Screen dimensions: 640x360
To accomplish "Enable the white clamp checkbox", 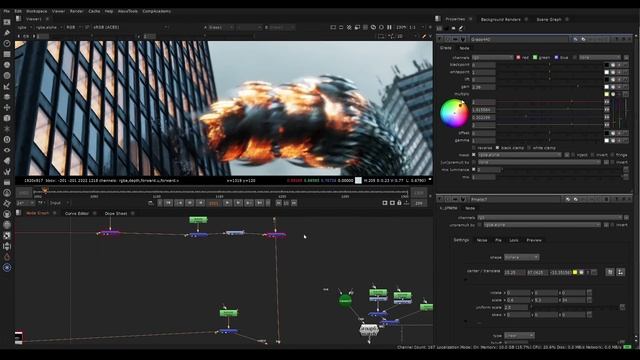I will (529, 148).
